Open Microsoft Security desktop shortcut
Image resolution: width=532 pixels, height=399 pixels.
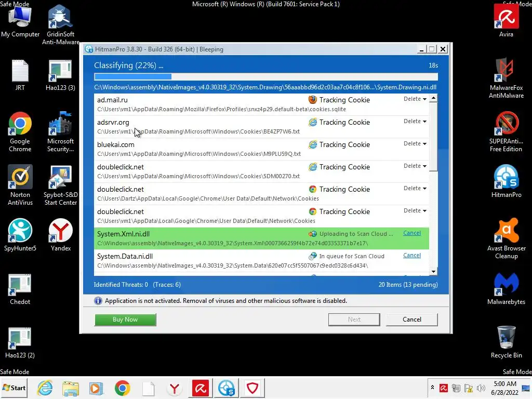point(60,131)
